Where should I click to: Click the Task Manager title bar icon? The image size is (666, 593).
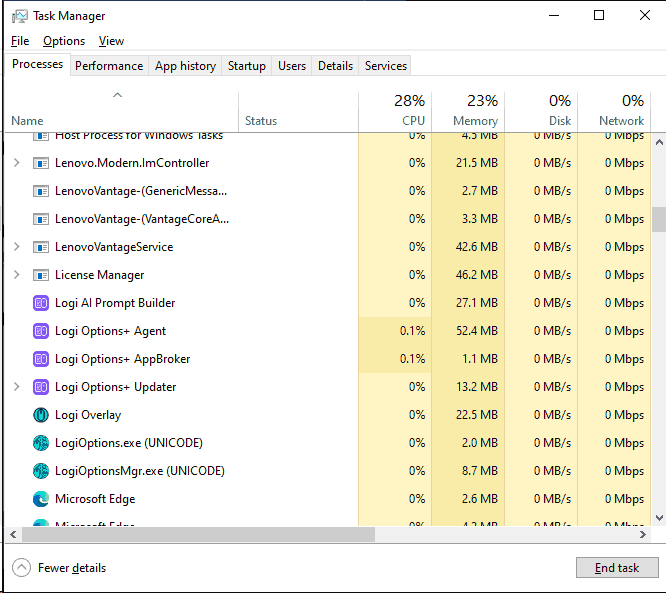[x=20, y=16]
